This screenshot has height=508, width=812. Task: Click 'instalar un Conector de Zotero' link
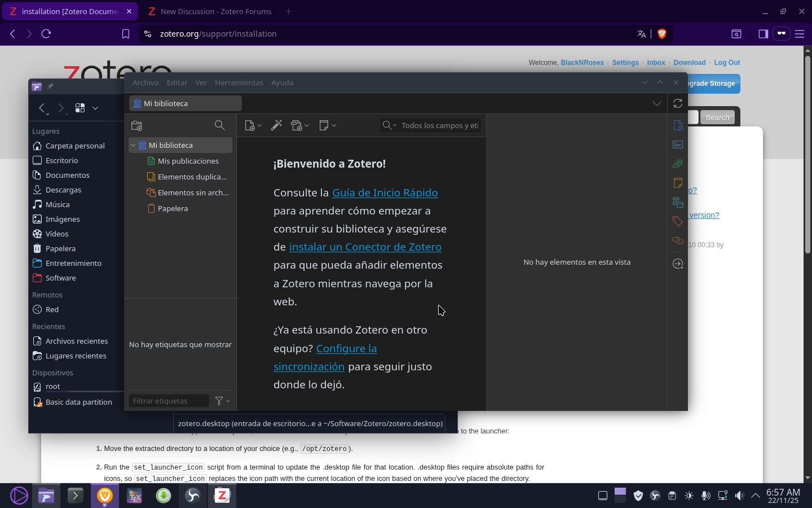coord(365,247)
